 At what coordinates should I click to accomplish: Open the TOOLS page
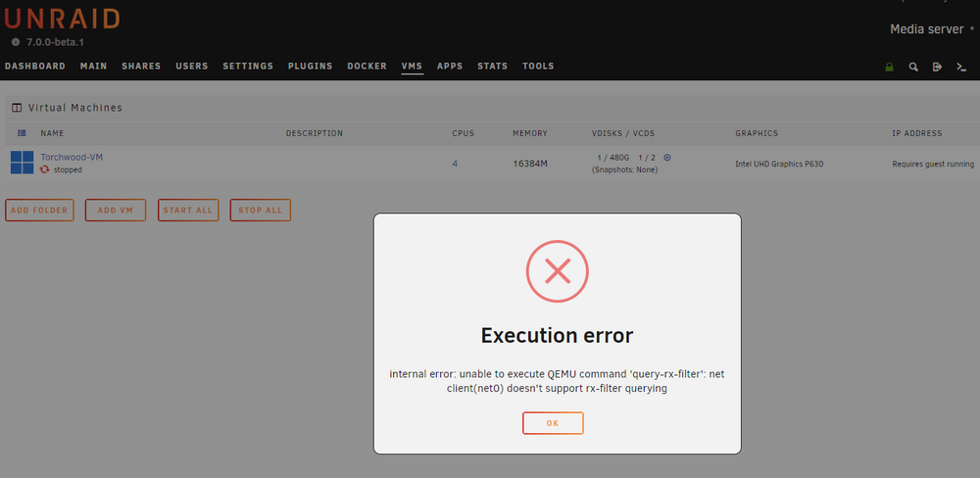pos(538,67)
